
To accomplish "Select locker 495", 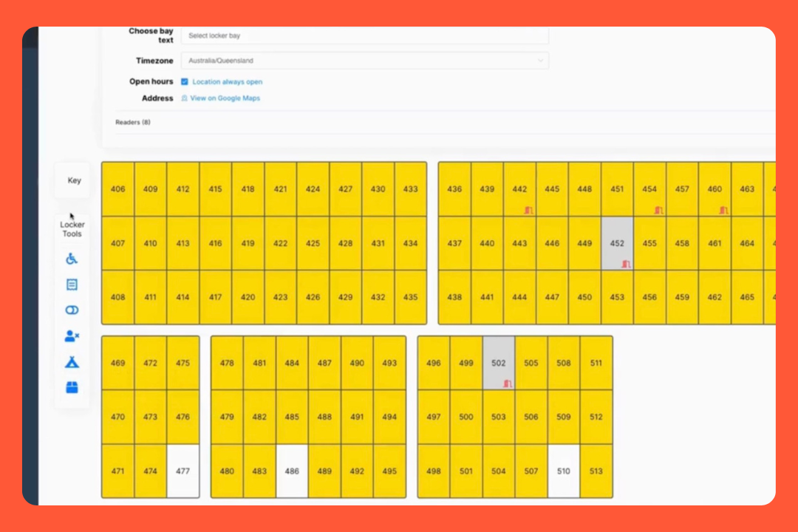I will pyautogui.click(x=389, y=471).
